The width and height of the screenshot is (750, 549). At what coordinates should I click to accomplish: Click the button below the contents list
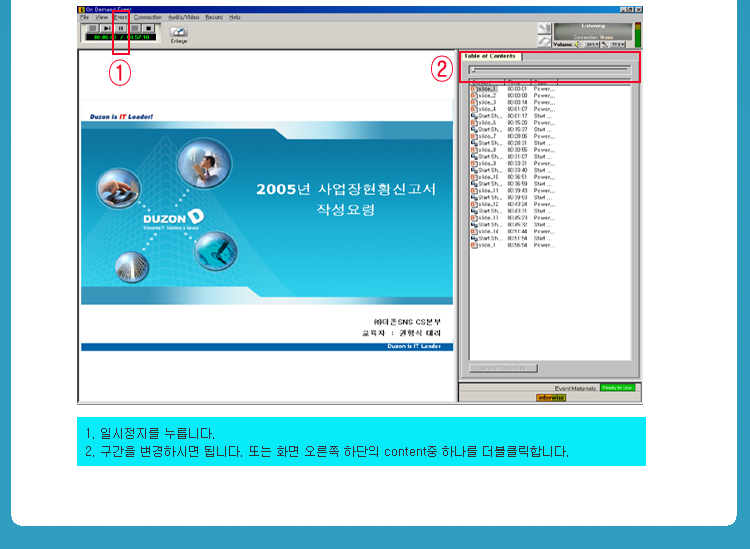[503, 368]
